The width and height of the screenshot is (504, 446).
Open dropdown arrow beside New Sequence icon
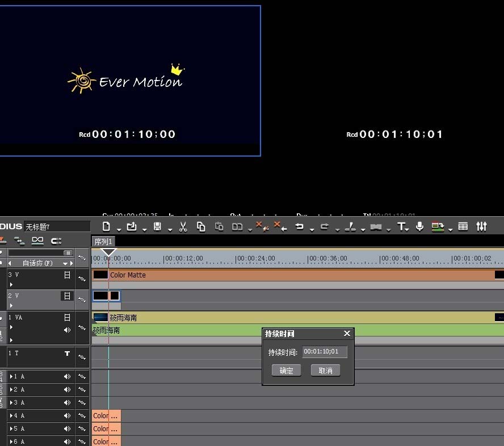(119, 229)
